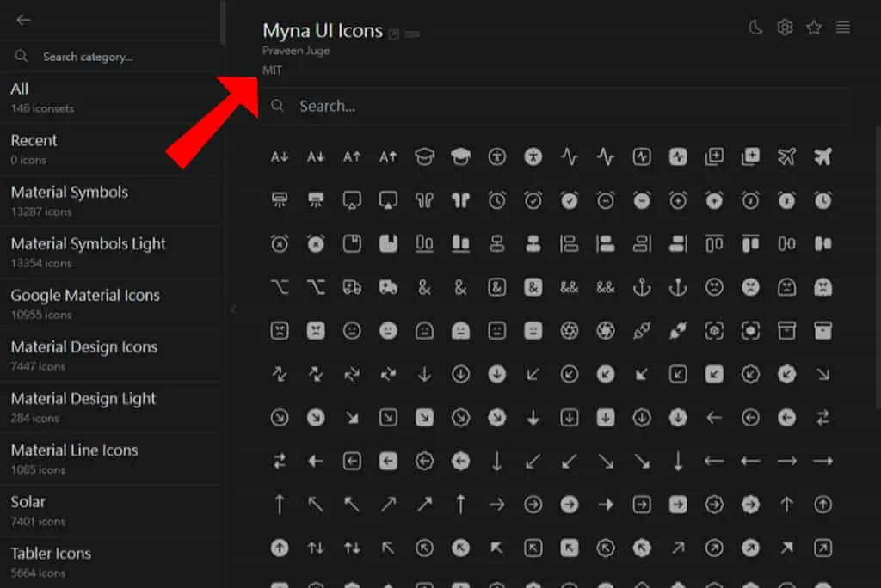
Task: Select the Tabler Icons iconset
Action: pyautogui.click(x=113, y=562)
